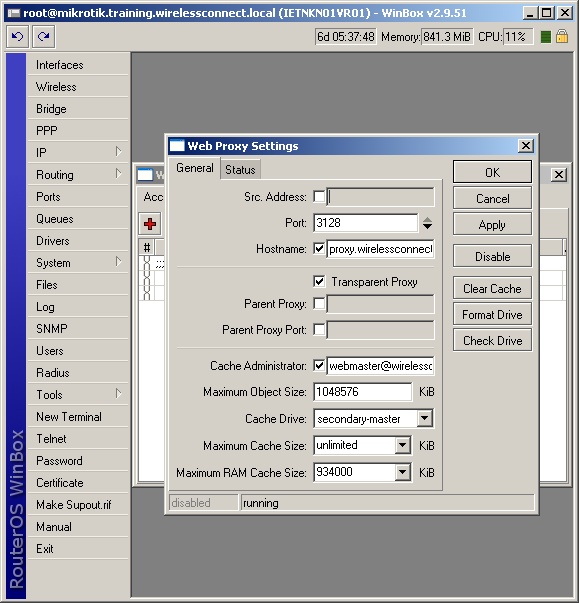This screenshot has width=579, height=603.
Task: Click the red plus add icon
Action: pos(150,224)
